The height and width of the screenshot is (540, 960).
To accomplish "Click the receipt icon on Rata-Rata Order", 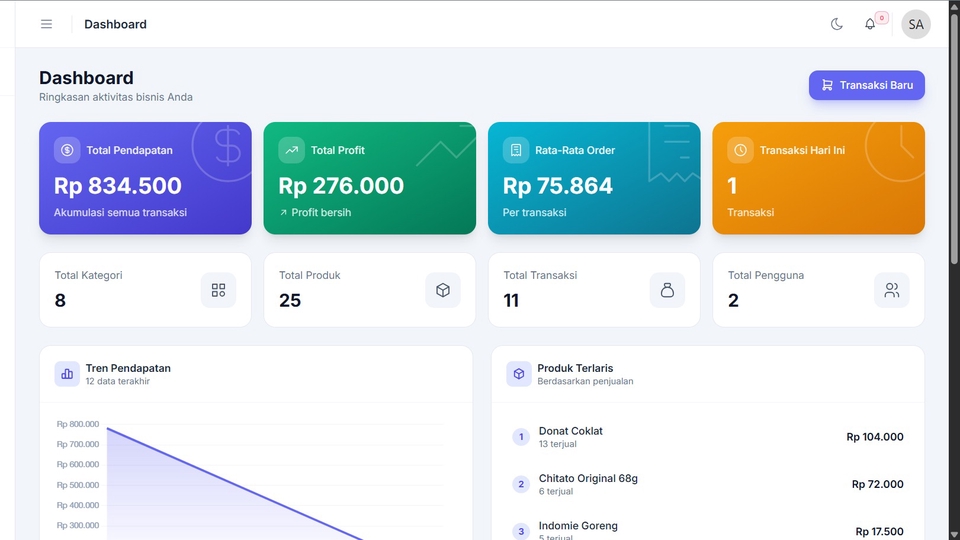I will [516, 150].
